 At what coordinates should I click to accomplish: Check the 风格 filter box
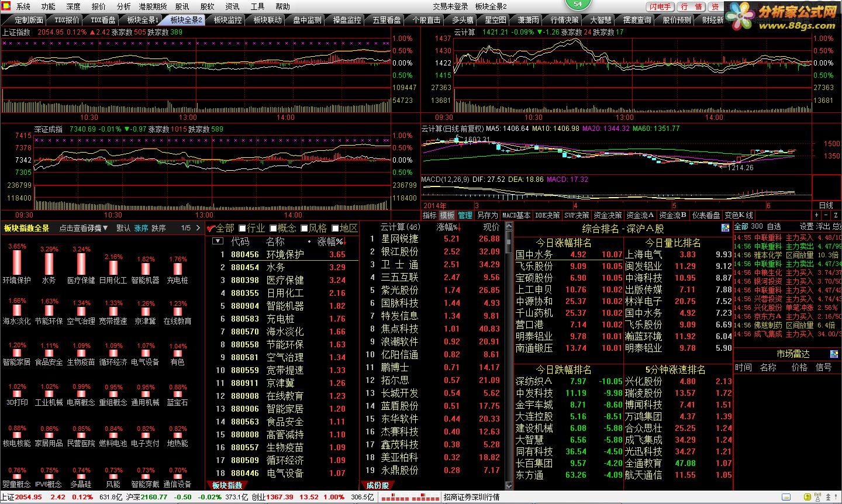click(x=304, y=228)
